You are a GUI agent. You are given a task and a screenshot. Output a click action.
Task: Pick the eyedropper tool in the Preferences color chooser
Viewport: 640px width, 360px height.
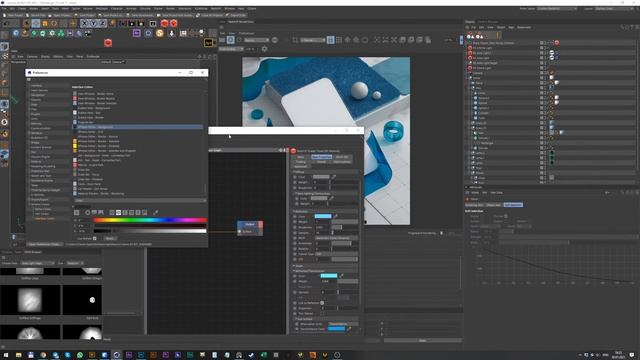click(x=156, y=212)
